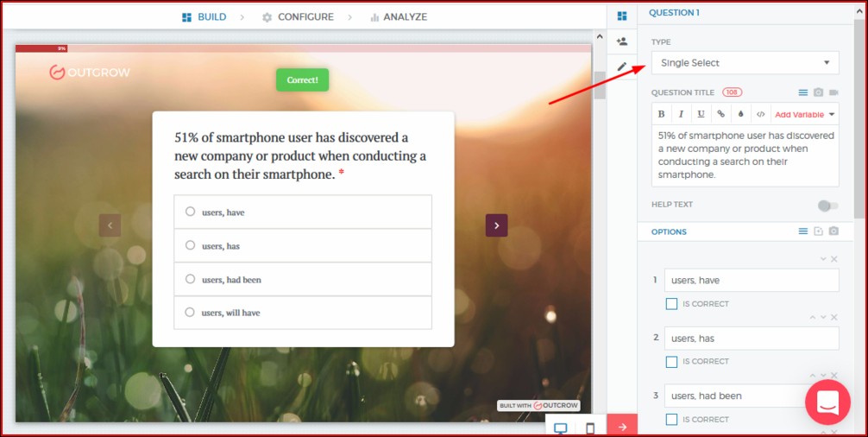This screenshot has width=868, height=437.
Task: Click the Bold formatting icon
Action: [662, 114]
